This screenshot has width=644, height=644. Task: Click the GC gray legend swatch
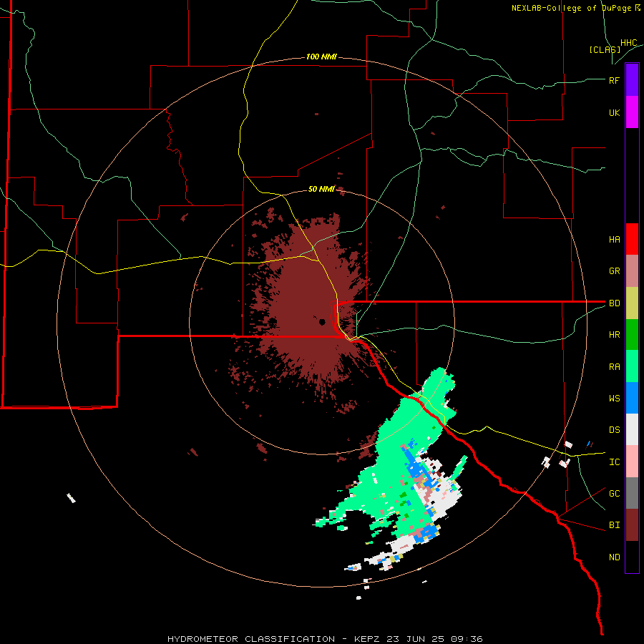pyautogui.click(x=632, y=493)
